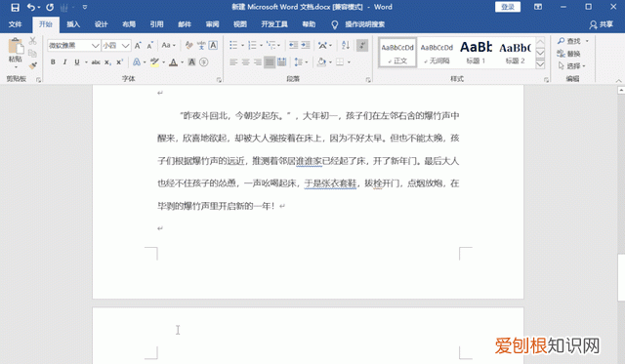Apply the Heading 2 style
This screenshot has width=625, height=364.
[515, 53]
